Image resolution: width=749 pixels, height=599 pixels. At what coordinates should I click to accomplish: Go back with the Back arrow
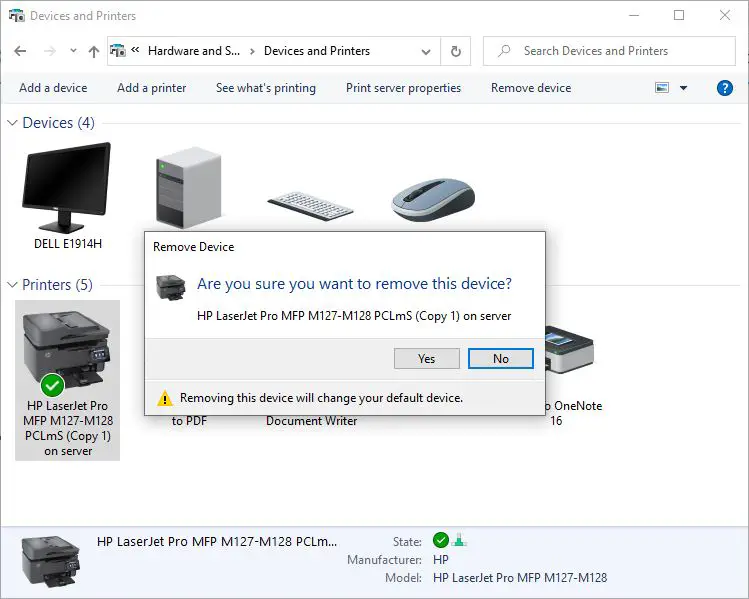[x=21, y=51]
